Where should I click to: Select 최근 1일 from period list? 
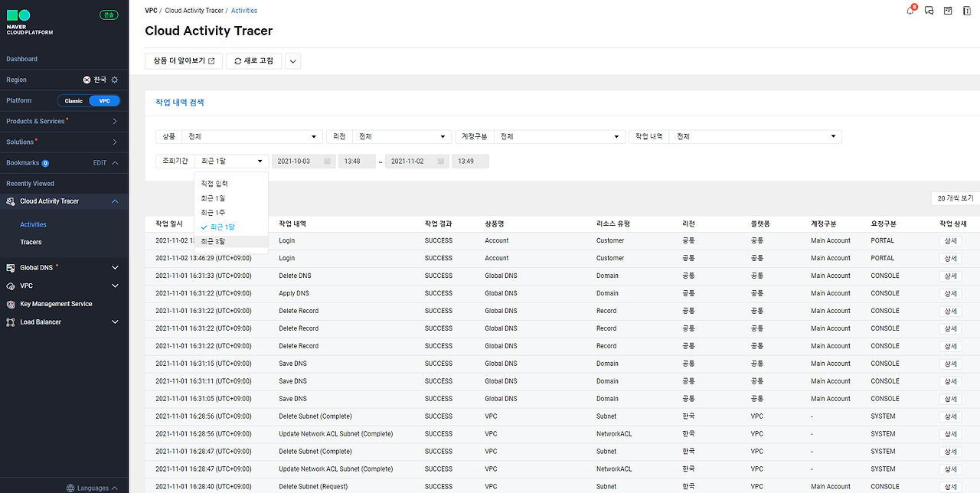click(231, 198)
